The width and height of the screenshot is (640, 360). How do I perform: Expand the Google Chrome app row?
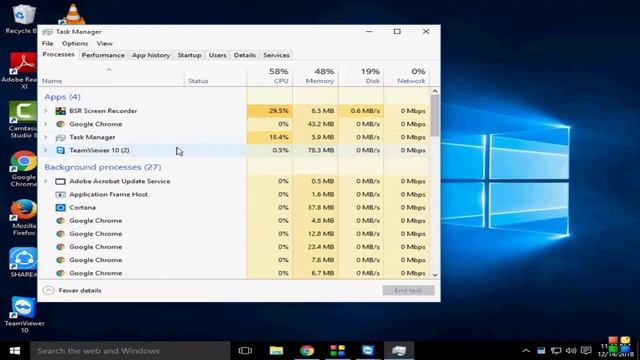(x=46, y=124)
